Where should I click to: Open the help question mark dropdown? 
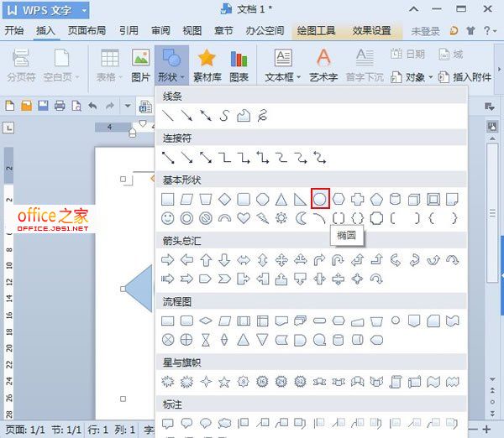[490, 31]
